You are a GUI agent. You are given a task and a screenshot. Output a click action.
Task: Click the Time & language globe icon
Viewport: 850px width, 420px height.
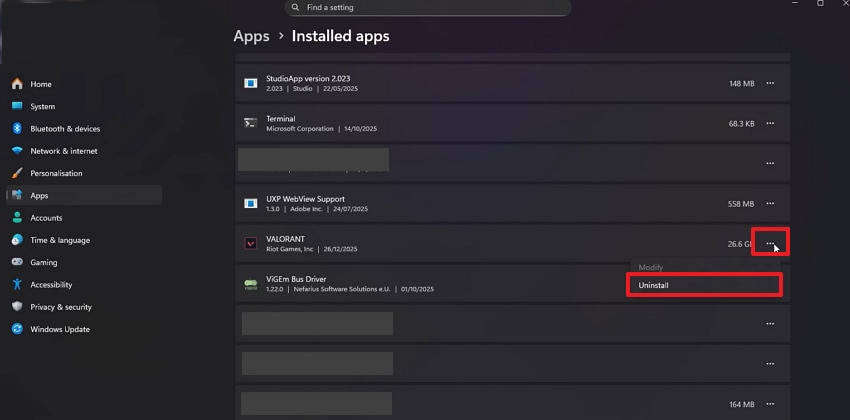coord(17,240)
